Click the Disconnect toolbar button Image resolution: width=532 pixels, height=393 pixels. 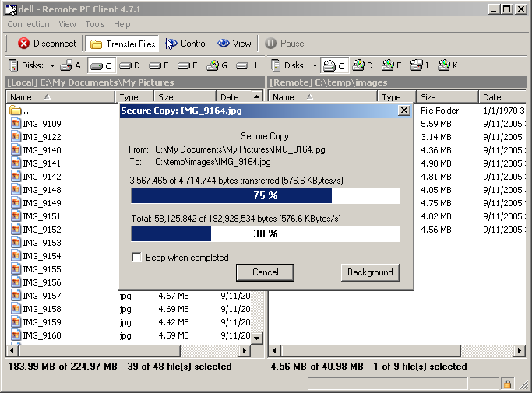point(47,44)
